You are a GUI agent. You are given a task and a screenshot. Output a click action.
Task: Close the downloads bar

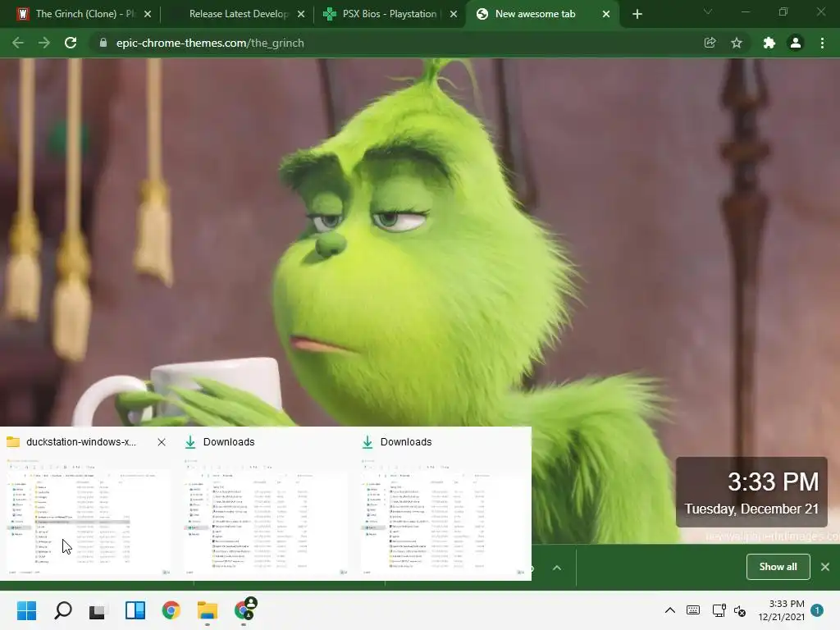pyautogui.click(x=825, y=567)
